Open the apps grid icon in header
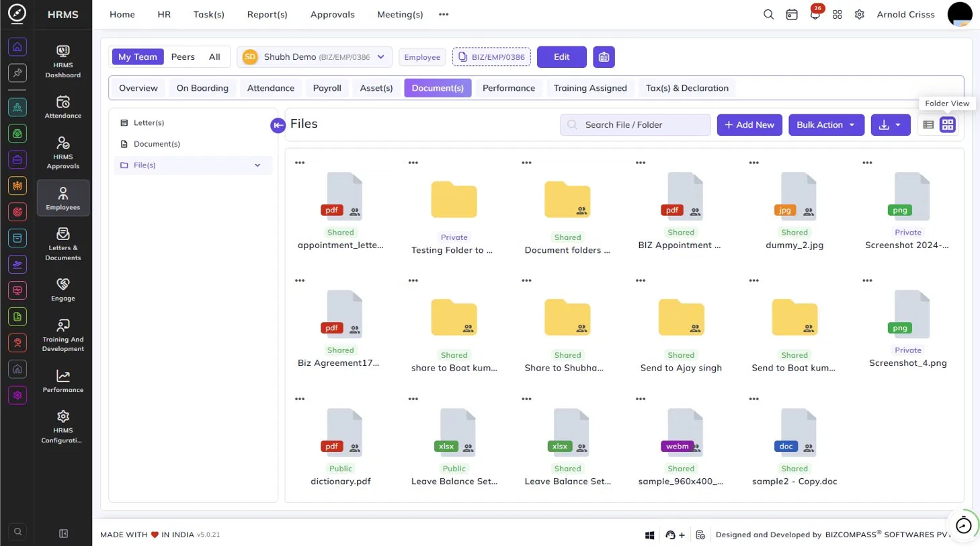Viewport: 980px width, 546px height. (x=838, y=14)
